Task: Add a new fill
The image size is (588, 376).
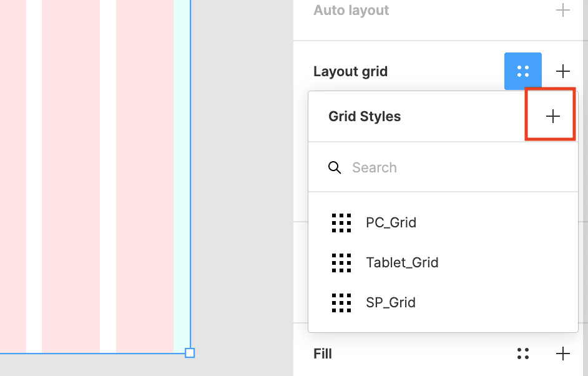Action: pyautogui.click(x=562, y=354)
